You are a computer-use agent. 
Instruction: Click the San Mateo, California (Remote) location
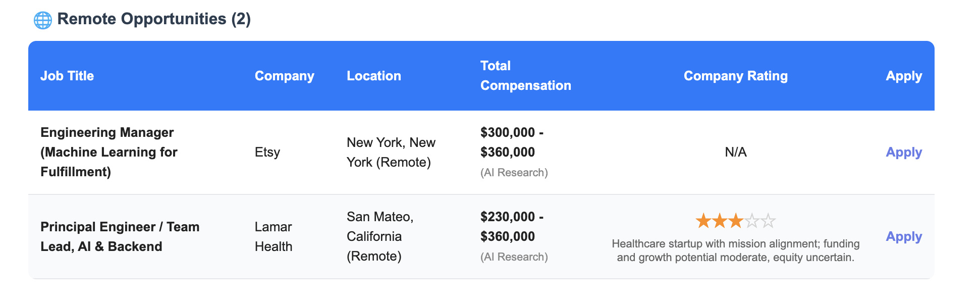[x=380, y=236]
